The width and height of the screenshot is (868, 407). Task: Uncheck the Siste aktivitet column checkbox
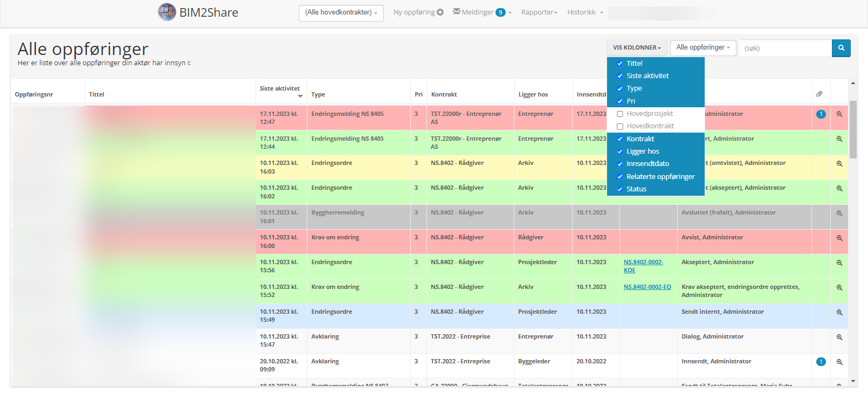tap(620, 76)
